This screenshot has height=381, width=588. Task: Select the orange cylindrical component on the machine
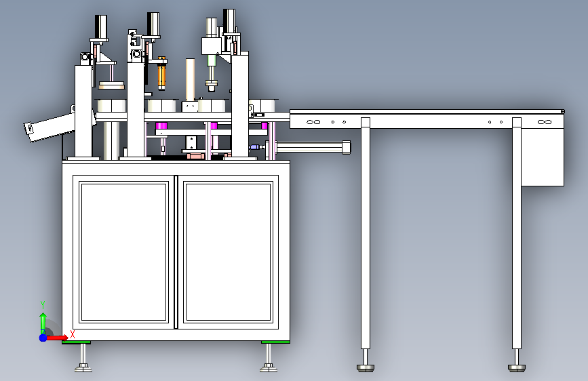pyautogui.click(x=161, y=73)
